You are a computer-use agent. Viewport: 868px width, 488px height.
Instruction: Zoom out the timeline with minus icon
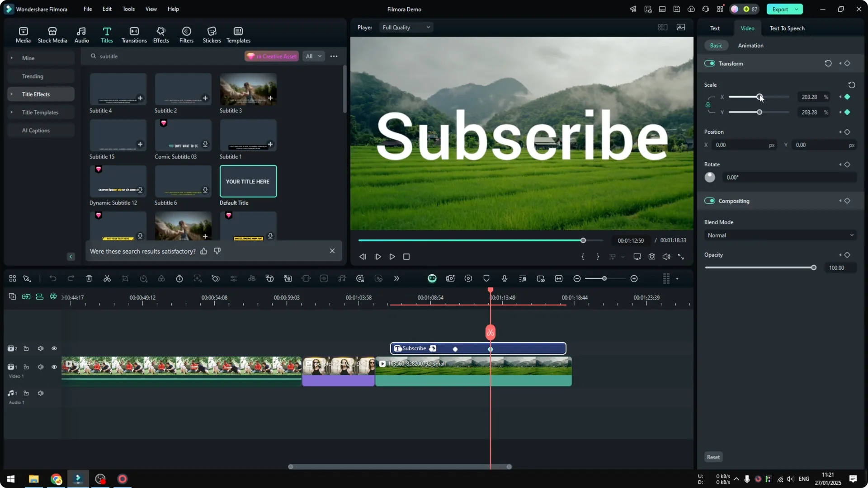pyautogui.click(x=577, y=279)
